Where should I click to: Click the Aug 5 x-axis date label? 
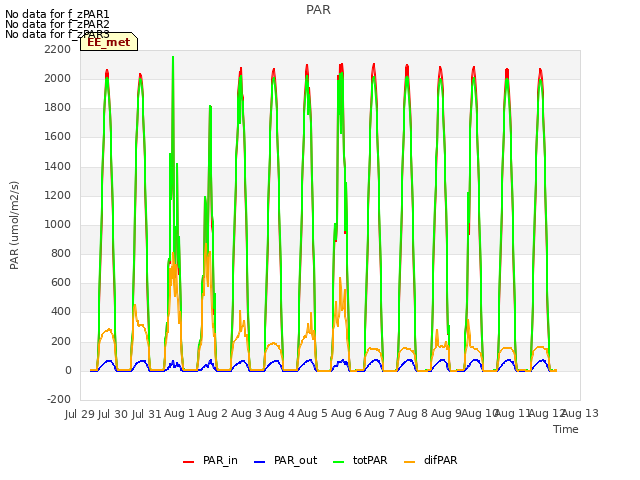[x=312, y=414]
